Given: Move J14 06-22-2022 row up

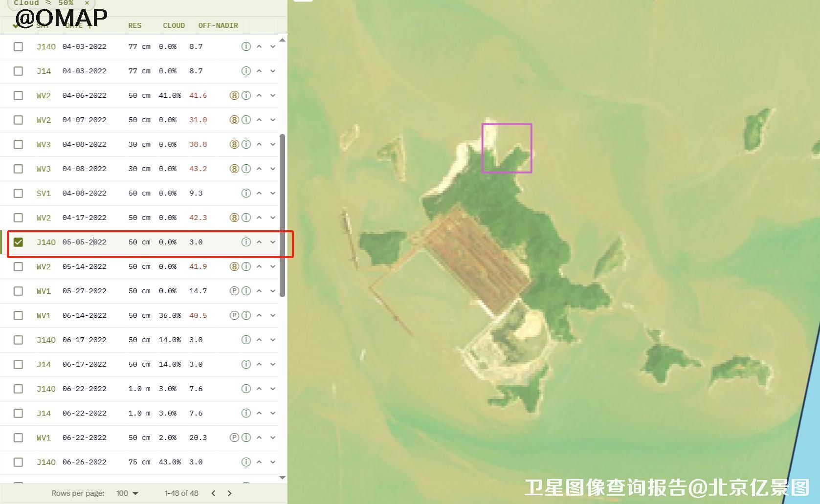Looking at the screenshot, I should click(x=259, y=413).
